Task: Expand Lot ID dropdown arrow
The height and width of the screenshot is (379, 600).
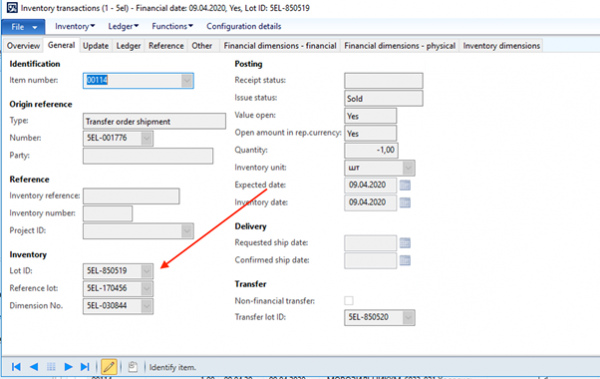Action: pos(147,271)
